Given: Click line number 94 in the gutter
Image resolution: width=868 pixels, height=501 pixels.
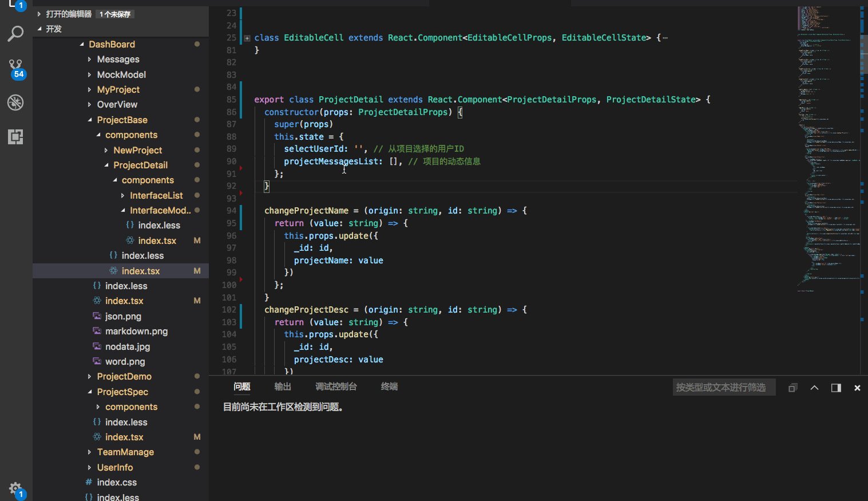Looking at the screenshot, I should [231, 211].
